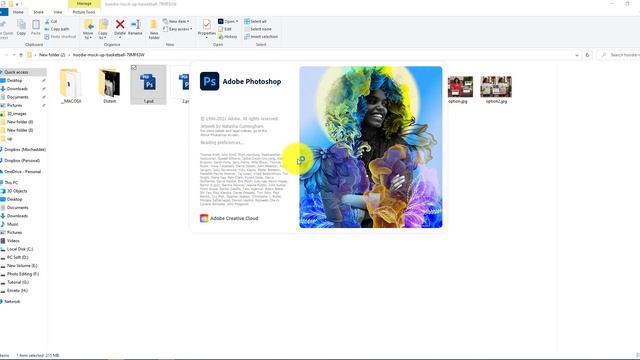Expand the Delete options arrow
Viewport: 640px width, 360px height.
120,38
